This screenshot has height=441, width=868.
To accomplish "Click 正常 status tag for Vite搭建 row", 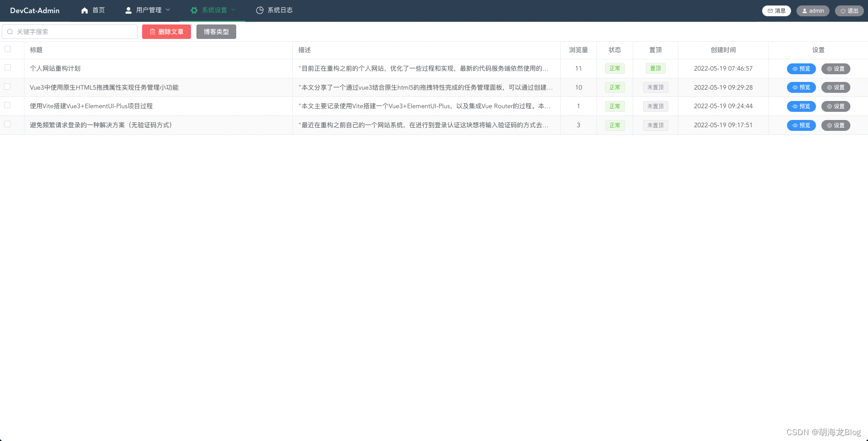I will pos(615,106).
